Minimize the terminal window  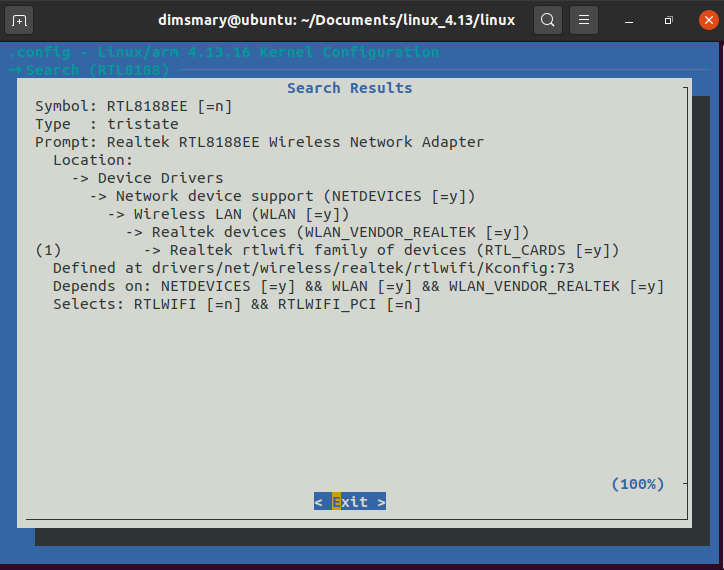point(628,21)
